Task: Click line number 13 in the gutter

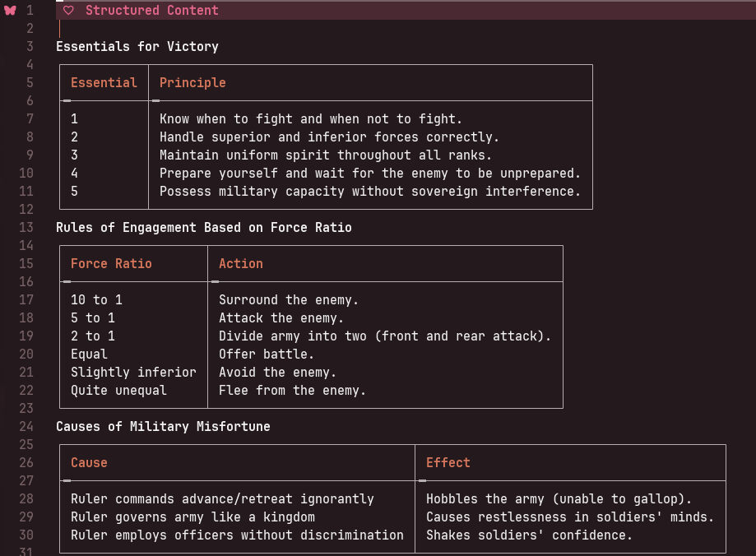Action: 26,228
